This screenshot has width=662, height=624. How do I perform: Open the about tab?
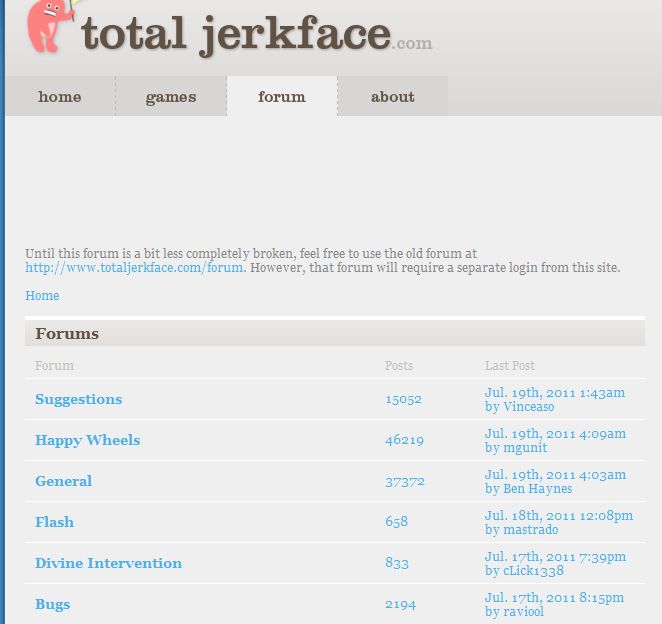(x=393, y=96)
